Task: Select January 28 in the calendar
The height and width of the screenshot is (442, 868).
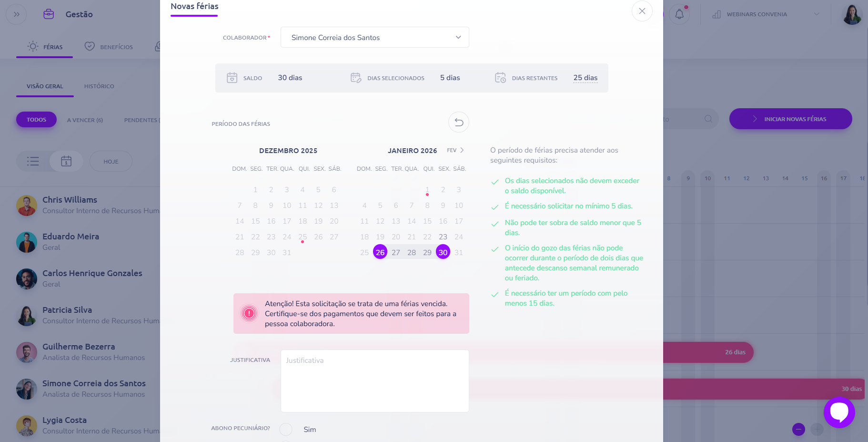Action: [412, 253]
